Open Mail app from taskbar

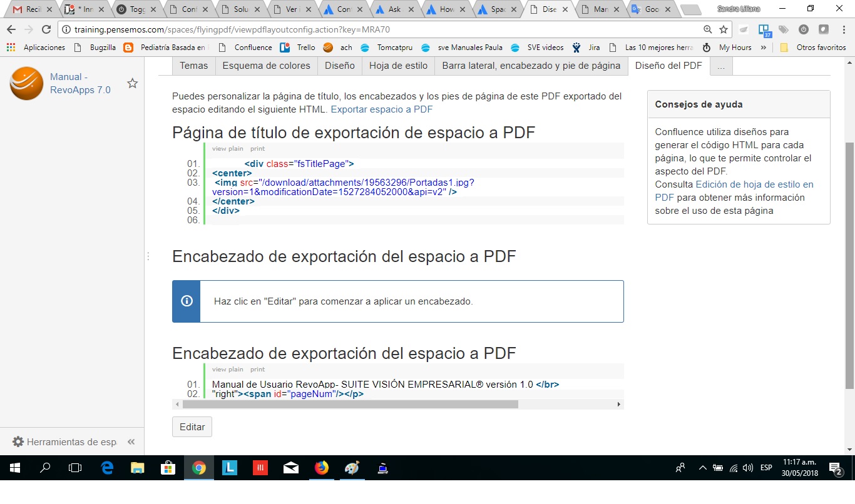(291, 468)
